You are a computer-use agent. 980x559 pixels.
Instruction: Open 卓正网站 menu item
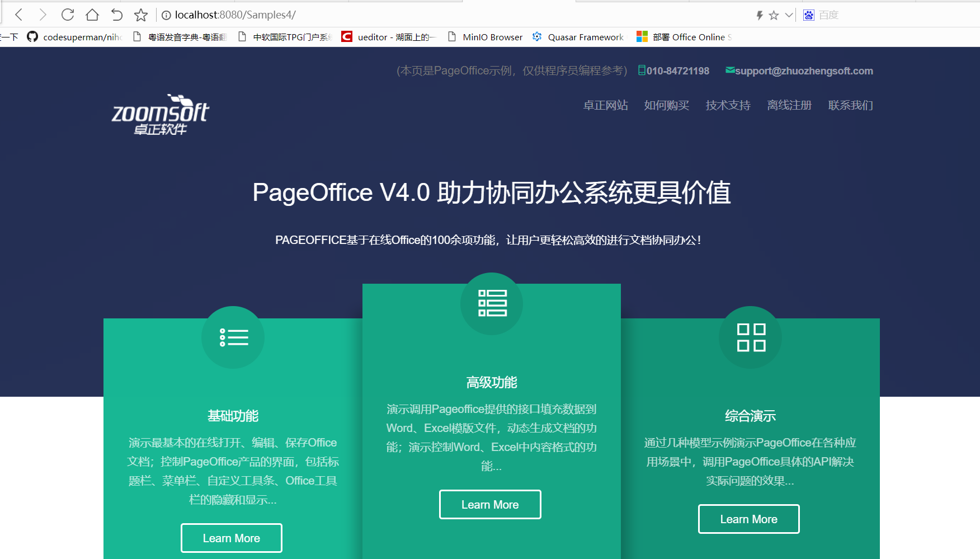coord(606,105)
